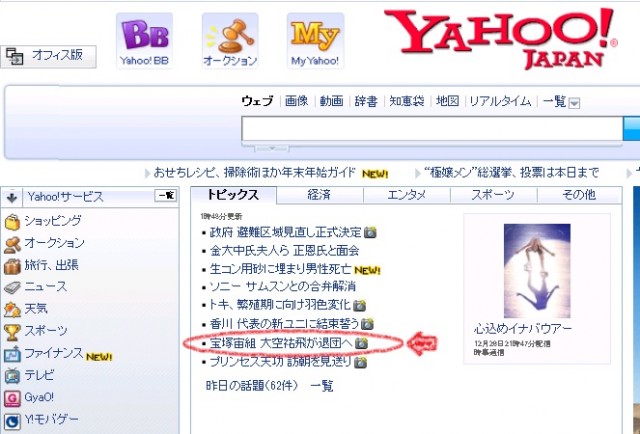This screenshot has height=434, width=640.
Task: Click the Y!モバゲー icon
Action: (x=12, y=421)
